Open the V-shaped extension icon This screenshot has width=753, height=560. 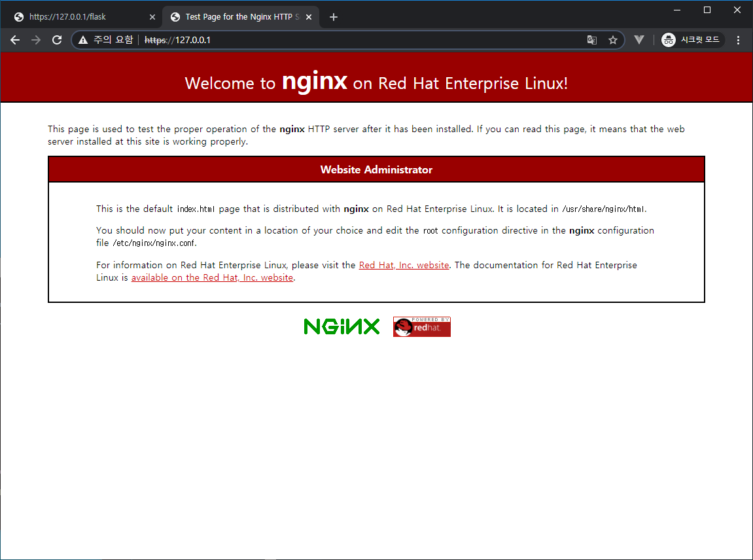click(x=639, y=40)
